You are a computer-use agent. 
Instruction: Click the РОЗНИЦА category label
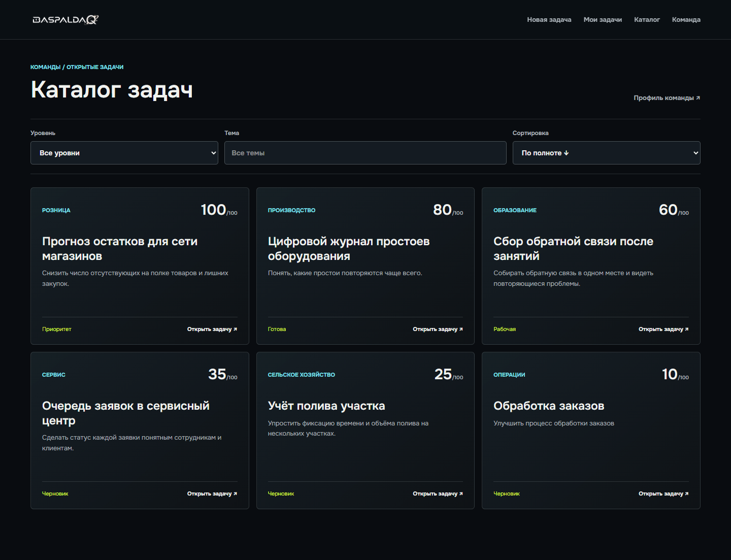point(56,210)
